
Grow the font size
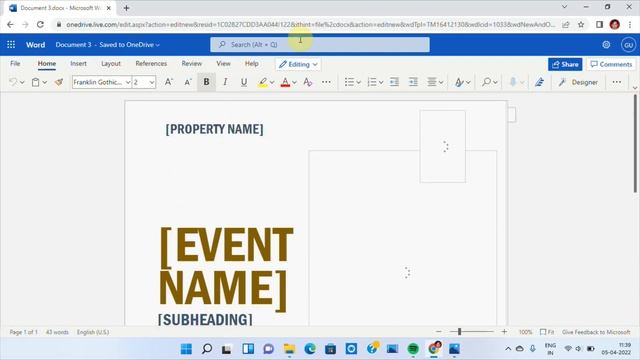point(169,82)
